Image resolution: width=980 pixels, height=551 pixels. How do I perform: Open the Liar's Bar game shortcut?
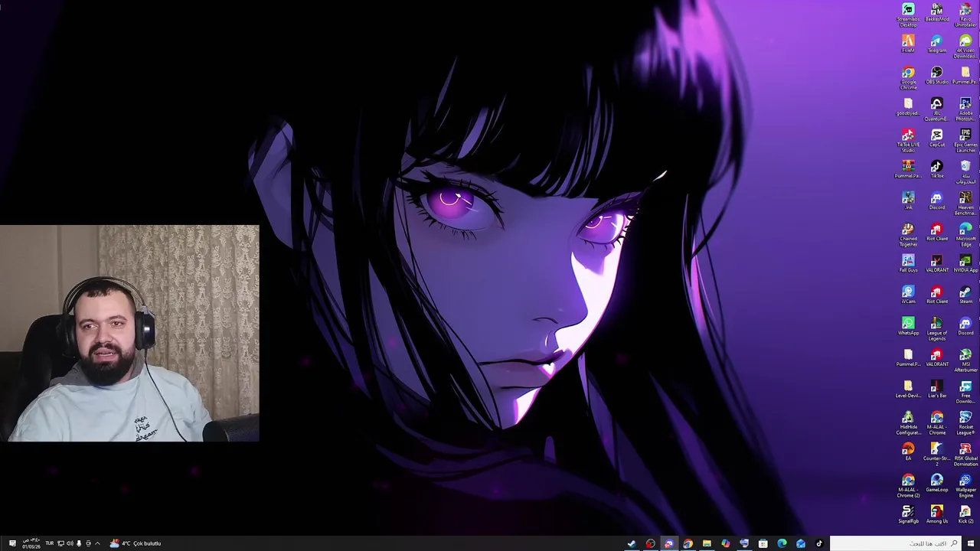937,389
